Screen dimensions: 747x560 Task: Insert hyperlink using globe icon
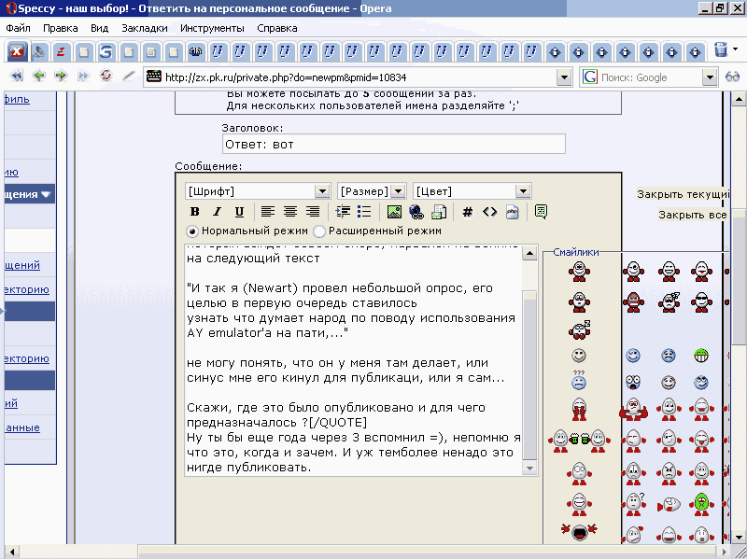click(416, 212)
